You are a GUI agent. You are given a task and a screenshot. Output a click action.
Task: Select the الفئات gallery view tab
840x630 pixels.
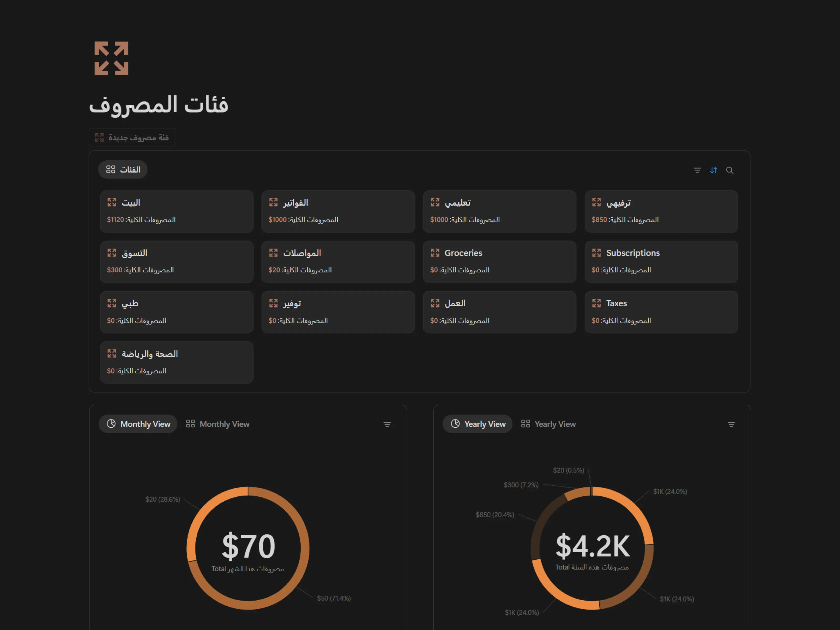tap(123, 169)
